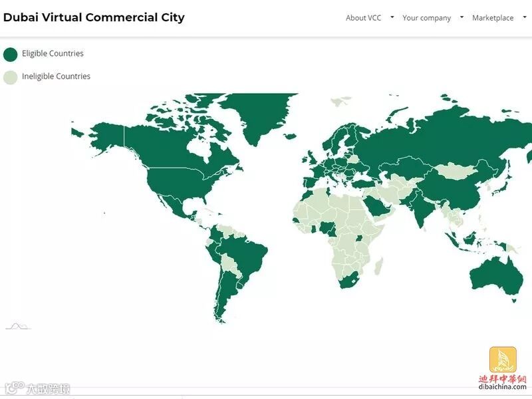The height and width of the screenshot is (399, 532).
Task: Open the About VCC menu
Action: 363,18
